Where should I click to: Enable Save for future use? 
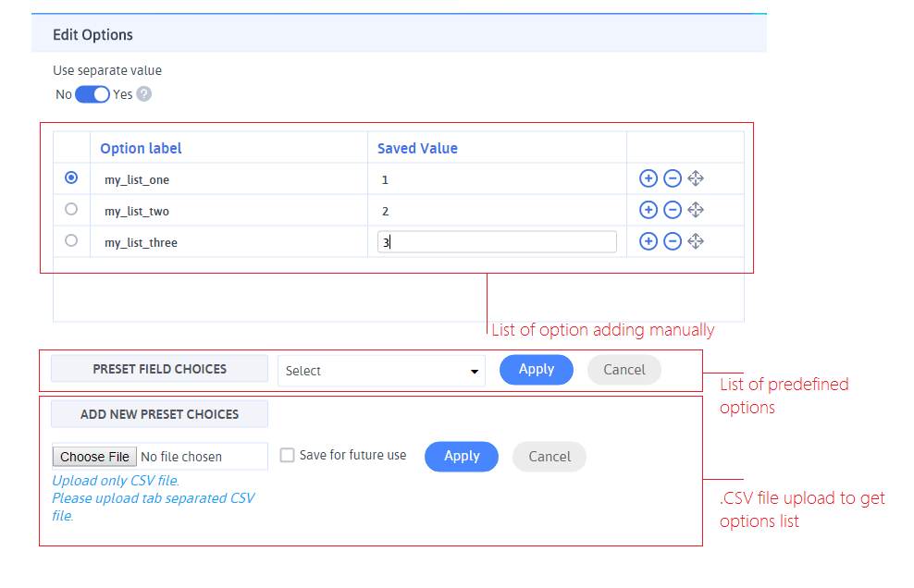click(x=287, y=455)
